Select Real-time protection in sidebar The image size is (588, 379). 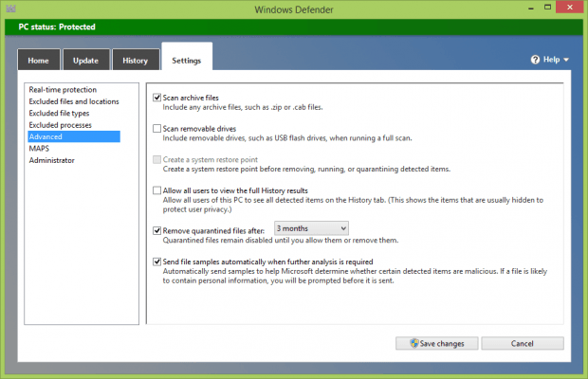[x=63, y=90]
